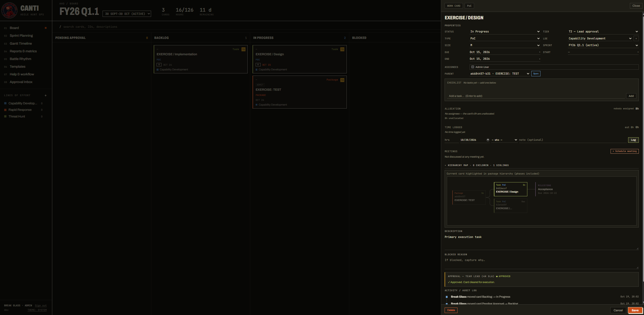Go to Board in sidebar
Viewport: 644px width, 315px height.
pyautogui.click(x=14, y=28)
